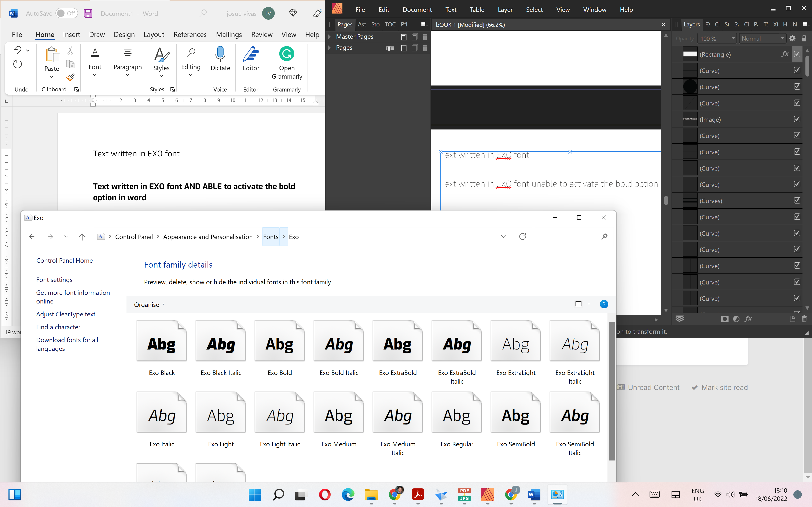Toggle visibility checkbox of Curves layer
Viewport: 812px width, 507px height.
pyautogui.click(x=797, y=201)
